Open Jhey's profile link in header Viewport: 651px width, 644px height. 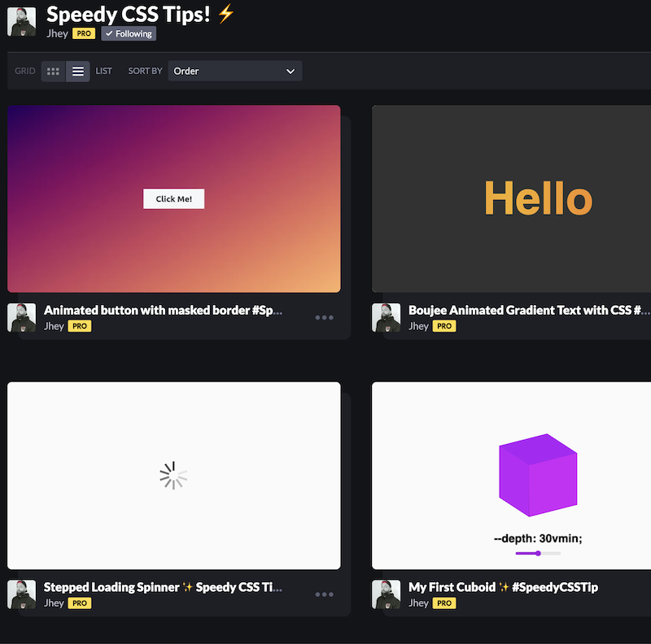click(57, 33)
